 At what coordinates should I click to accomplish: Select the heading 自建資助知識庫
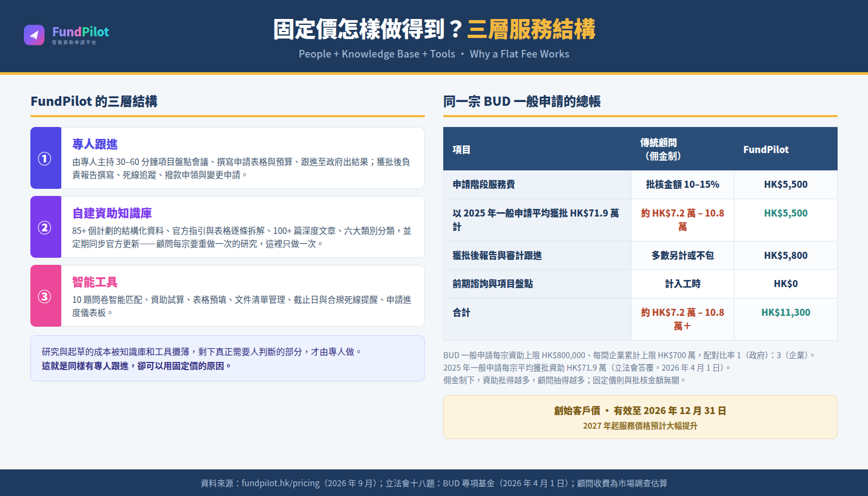(112, 213)
